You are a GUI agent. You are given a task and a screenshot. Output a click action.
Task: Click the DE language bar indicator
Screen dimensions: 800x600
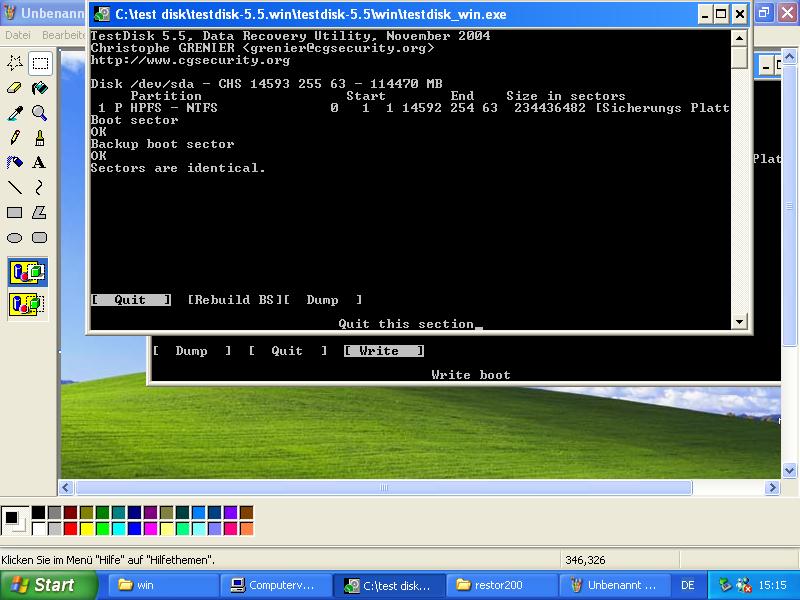point(688,585)
